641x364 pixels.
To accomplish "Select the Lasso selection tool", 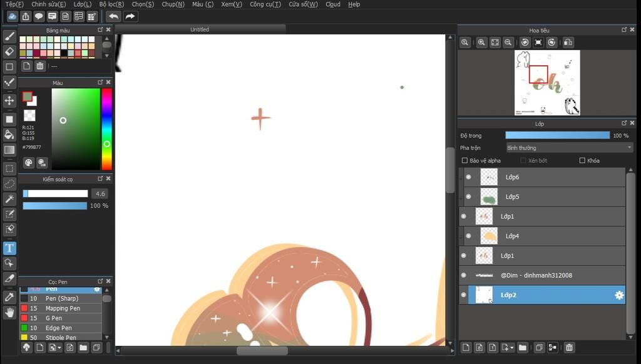I will pos(9,184).
